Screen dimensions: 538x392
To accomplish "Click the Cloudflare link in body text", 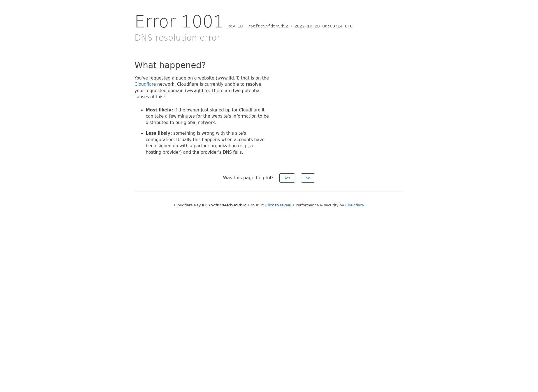I will 145,84.
